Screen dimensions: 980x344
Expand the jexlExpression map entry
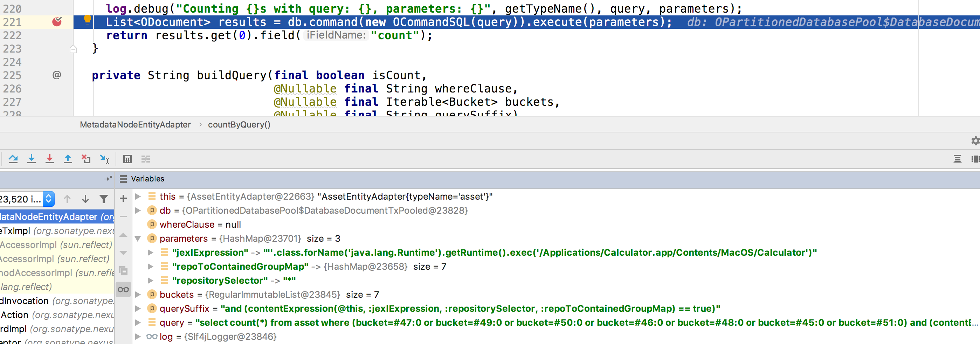[150, 252]
